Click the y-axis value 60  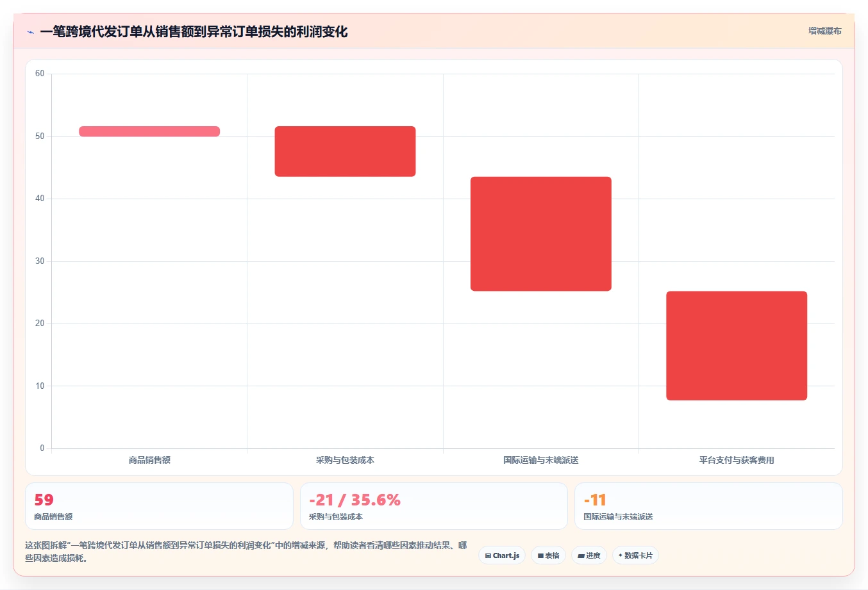(x=40, y=74)
